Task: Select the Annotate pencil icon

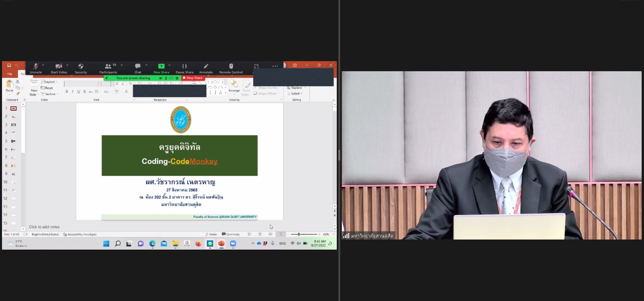Action: (206, 66)
